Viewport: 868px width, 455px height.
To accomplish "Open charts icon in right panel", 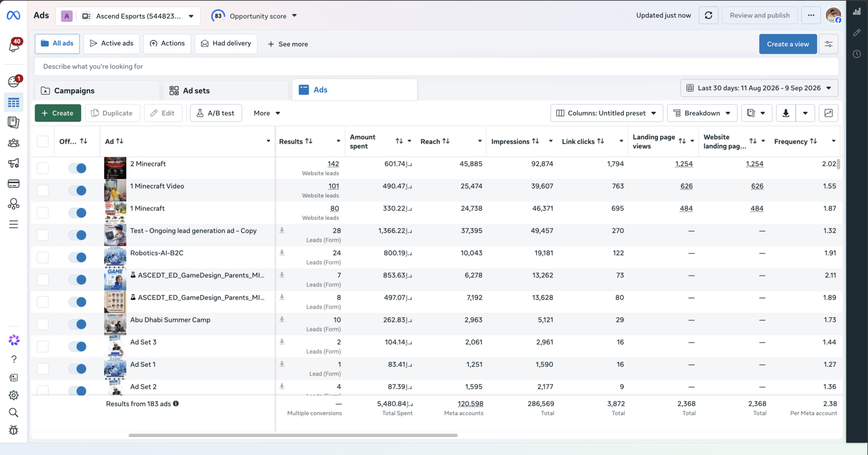I will (x=857, y=11).
